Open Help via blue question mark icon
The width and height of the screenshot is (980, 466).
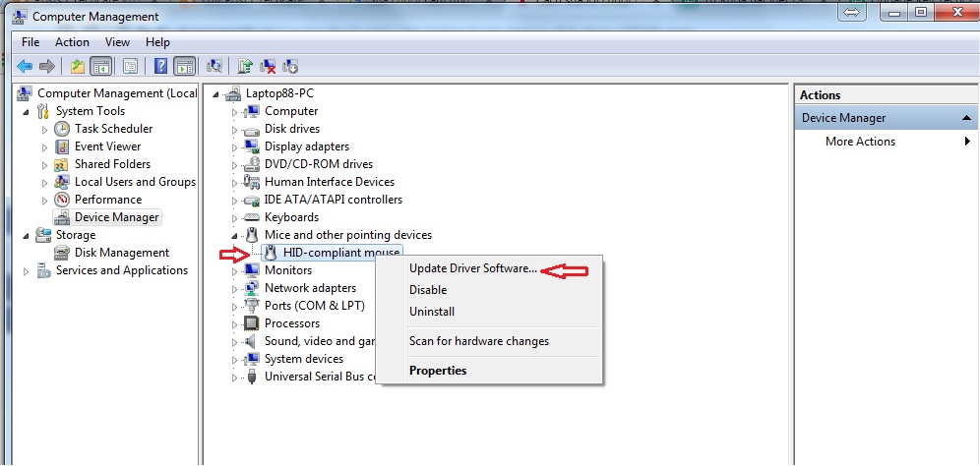tap(160, 66)
